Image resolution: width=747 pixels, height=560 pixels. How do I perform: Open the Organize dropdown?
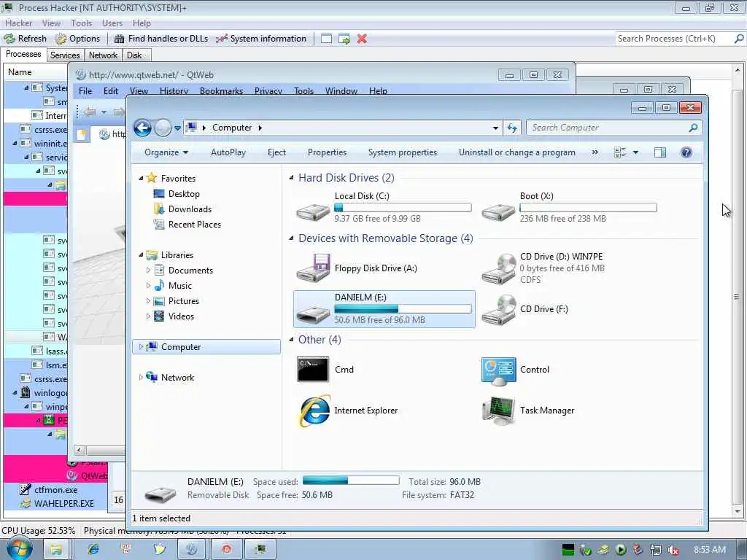pos(166,152)
